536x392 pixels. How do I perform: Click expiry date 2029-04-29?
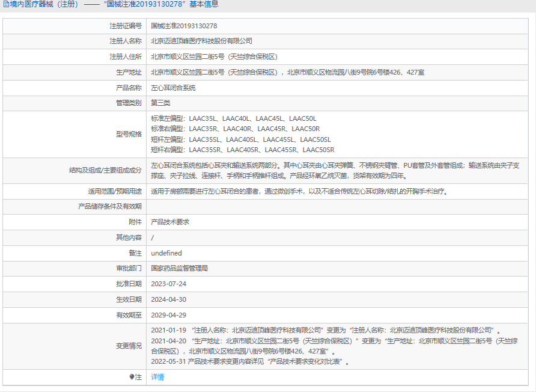point(168,316)
